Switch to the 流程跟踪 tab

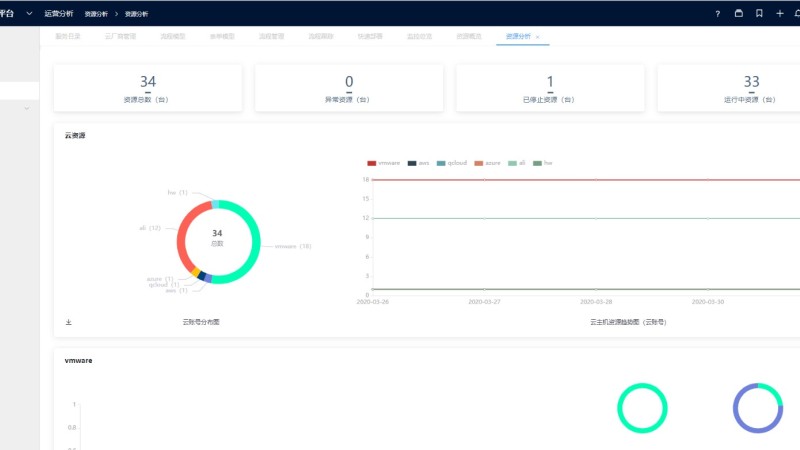click(321, 36)
